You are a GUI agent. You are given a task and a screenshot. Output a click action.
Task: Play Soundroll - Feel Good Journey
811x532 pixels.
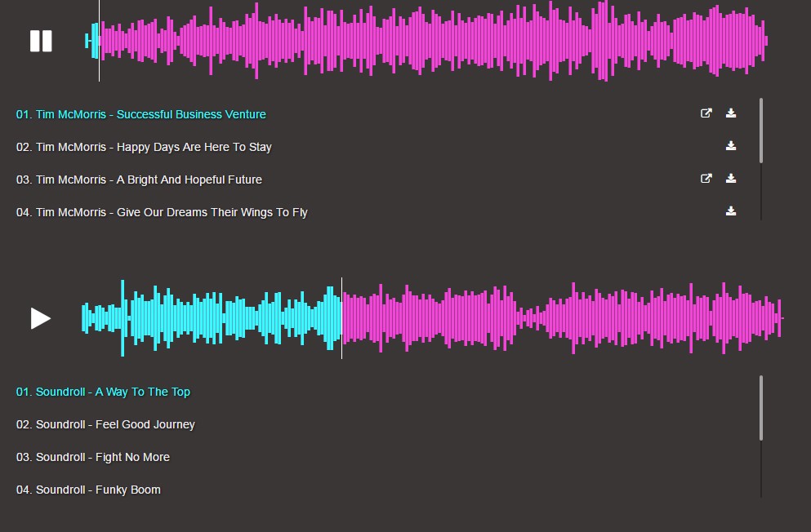coord(105,424)
